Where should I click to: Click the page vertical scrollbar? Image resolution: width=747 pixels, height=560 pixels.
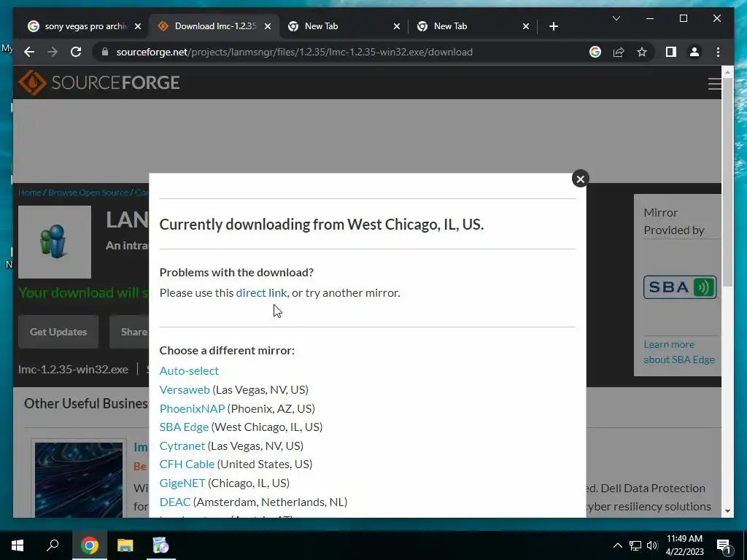(727, 182)
